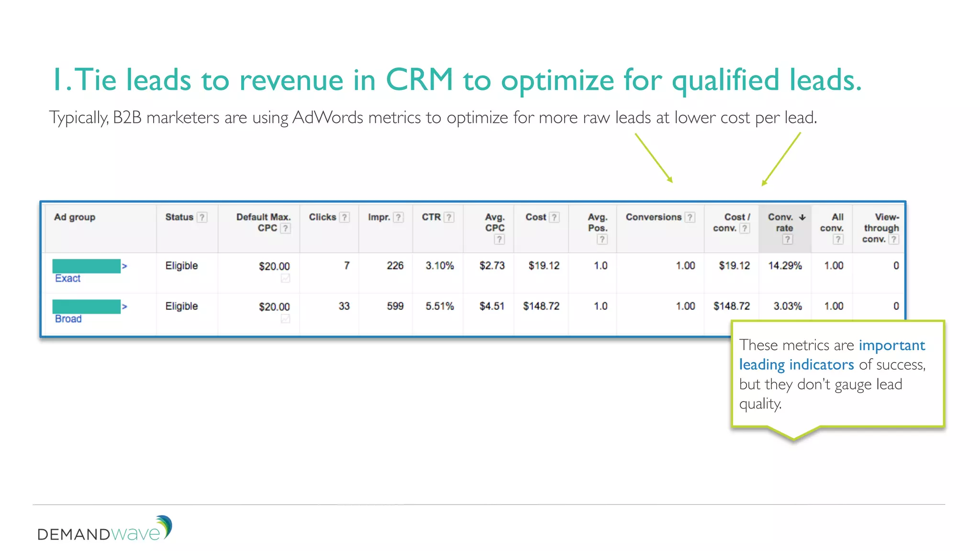Click the 7 clicks value
This screenshot has width=980, height=551.
(x=347, y=266)
